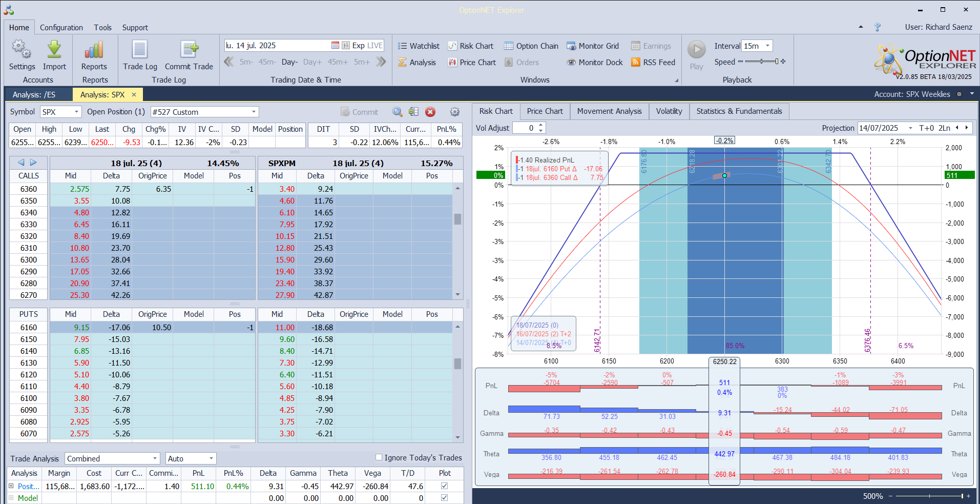Toggle the LIVE mode indicator

375,46
